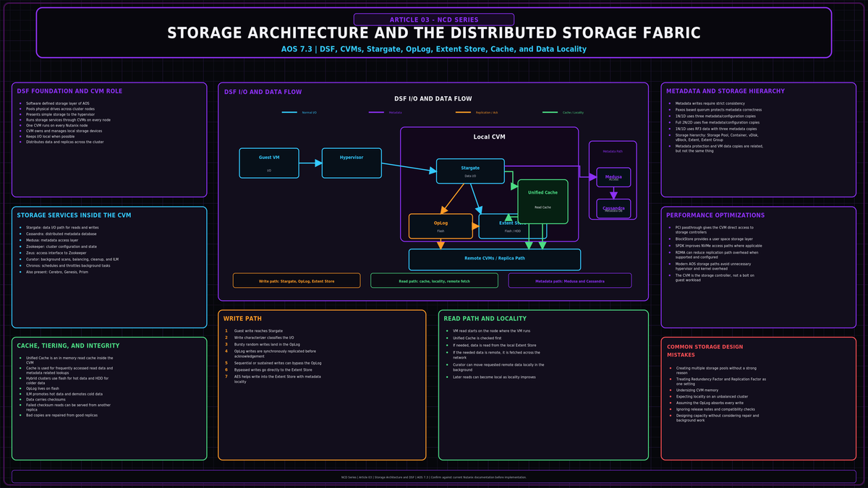Click 'Read path: cache, locality, remote fetch' label
The height and width of the screenshot is (488, 868).
434,281
